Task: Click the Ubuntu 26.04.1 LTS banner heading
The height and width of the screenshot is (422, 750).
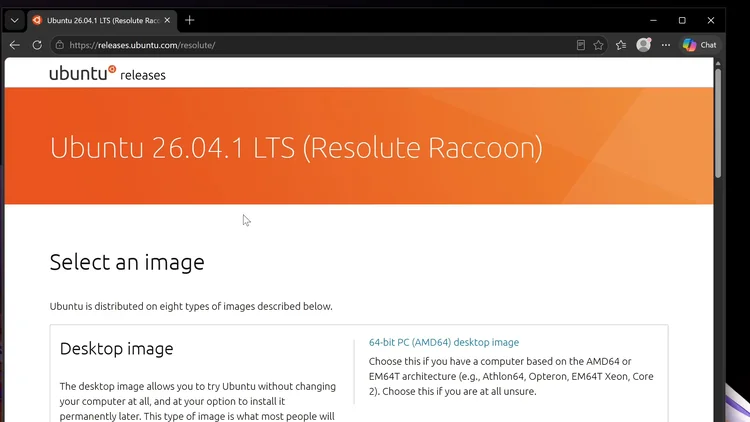Action: (x=296, y=147)
